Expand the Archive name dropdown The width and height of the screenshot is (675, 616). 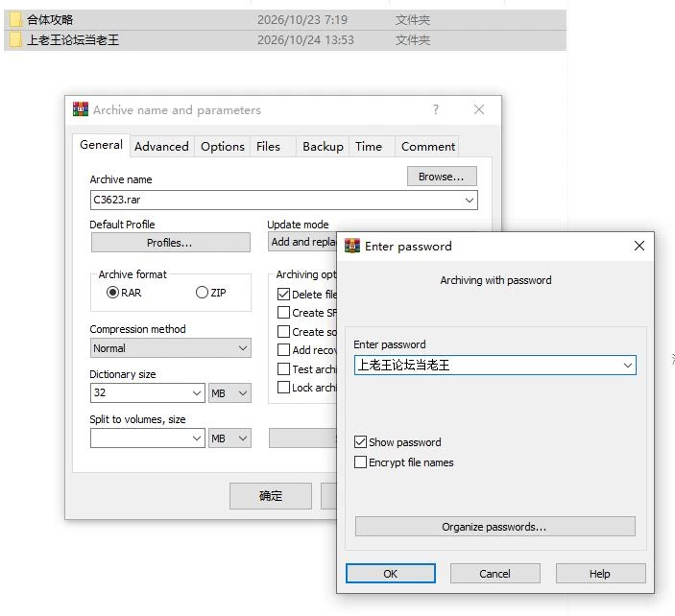pos(470,200)
